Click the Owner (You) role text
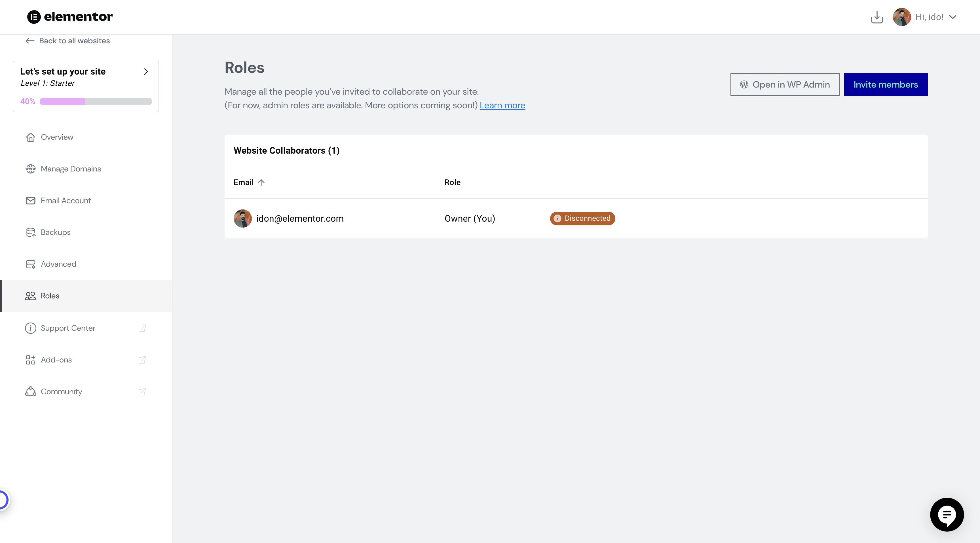 (470, 218)
